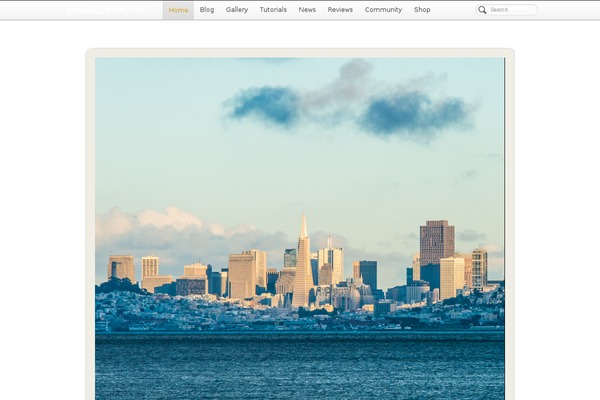Select the Tutorials nav link

[273, 10]
